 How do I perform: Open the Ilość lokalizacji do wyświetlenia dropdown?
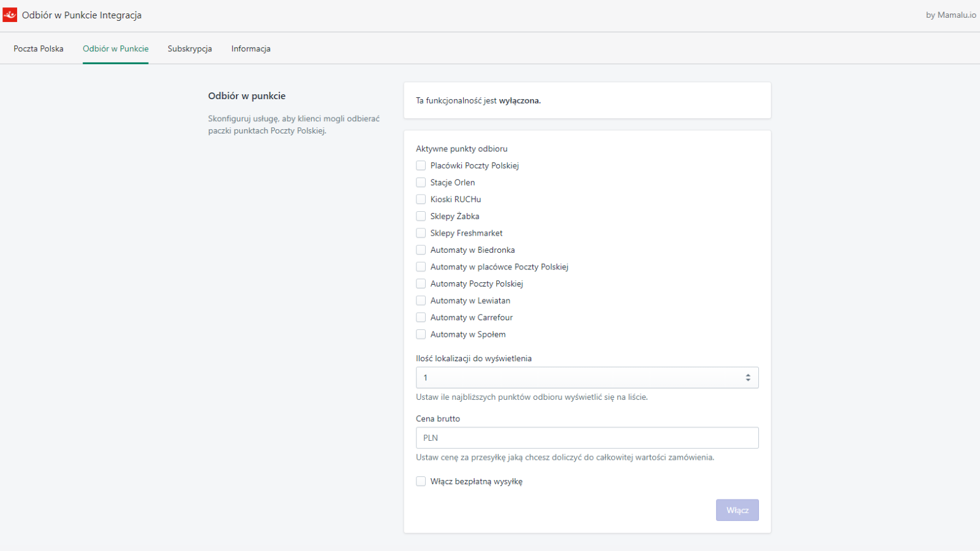pos(587,378)
